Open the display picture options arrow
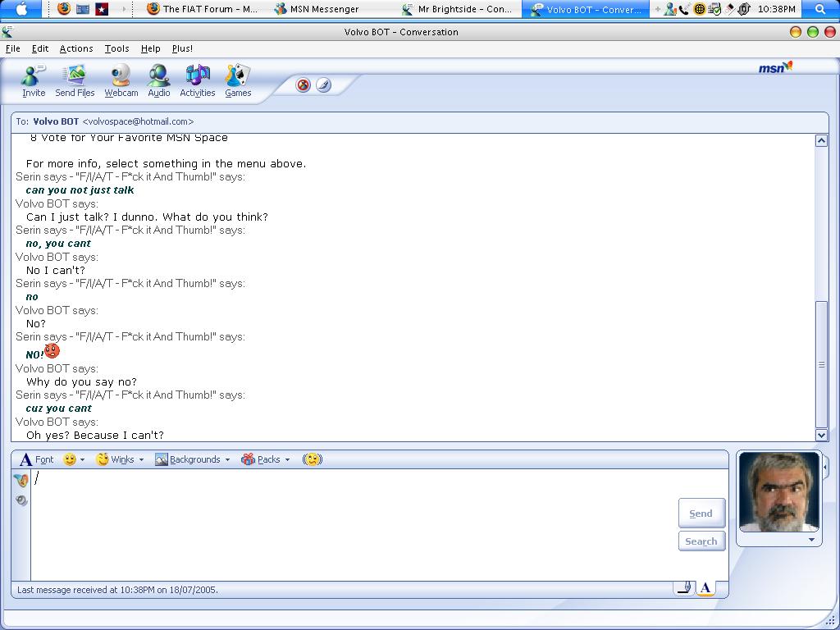Image resolution: width=840 pixels, height=630 pixels. (x=811, y=540)
